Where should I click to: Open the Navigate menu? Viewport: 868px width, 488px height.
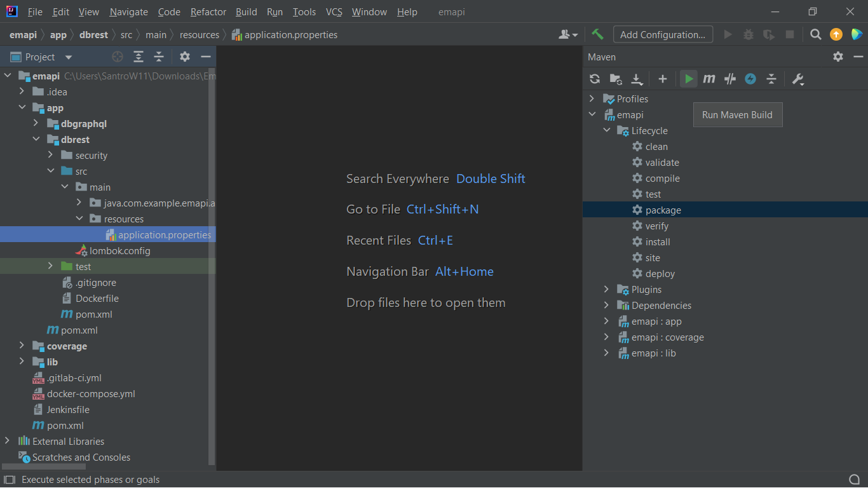click(128, 12)
